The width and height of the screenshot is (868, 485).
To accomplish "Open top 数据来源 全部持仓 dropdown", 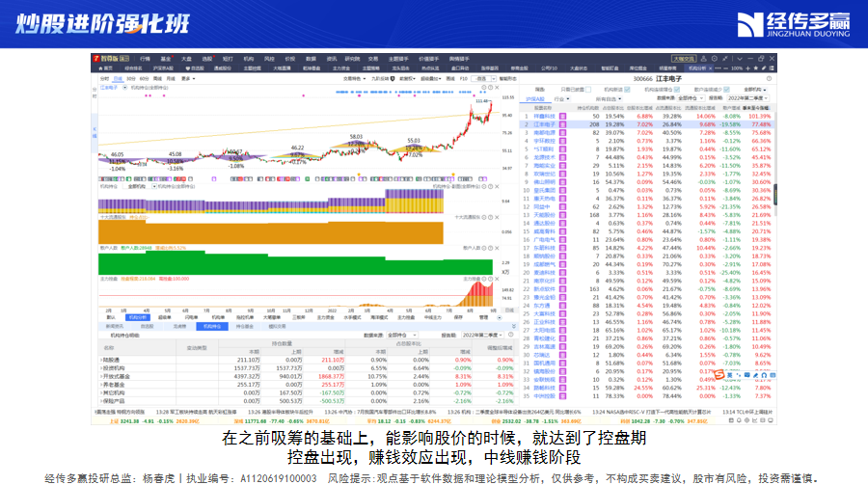I will pyautogui.click(x=691, y=98).
